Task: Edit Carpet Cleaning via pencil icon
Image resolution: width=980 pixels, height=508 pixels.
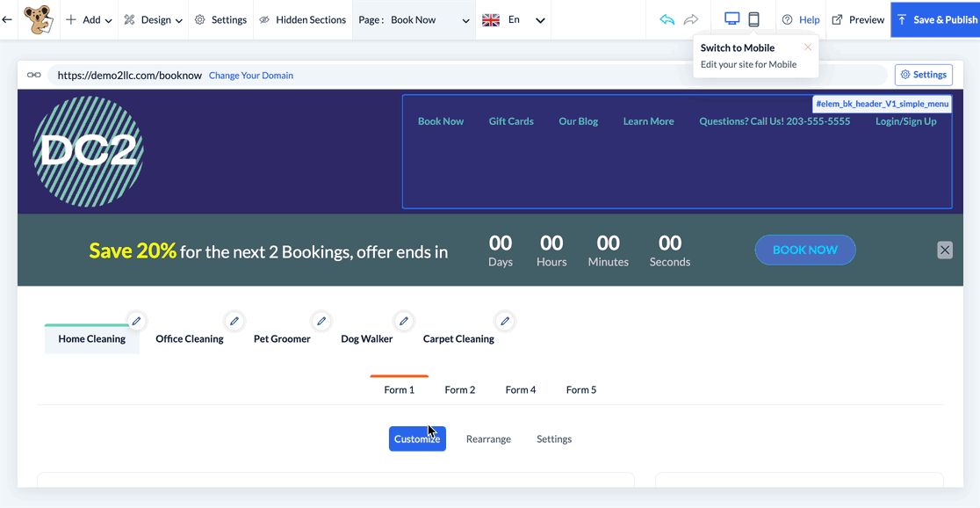Action: coord(504,321)
